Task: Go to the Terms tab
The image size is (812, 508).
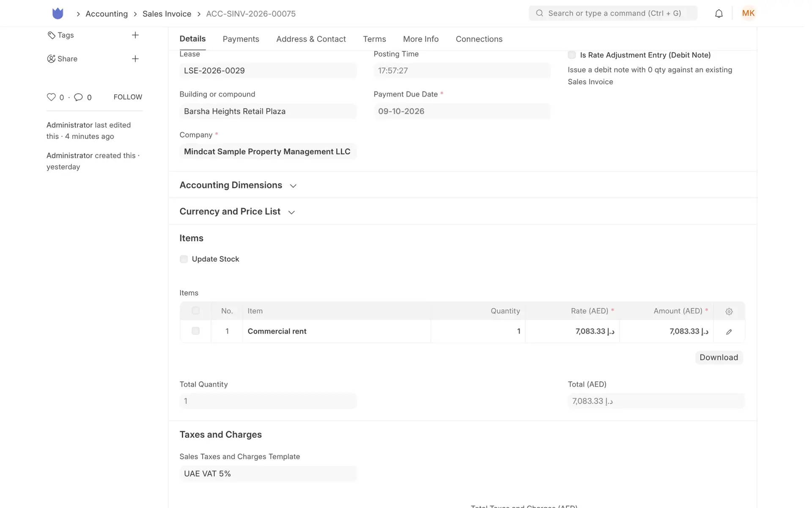Action: tap(374, 39)
